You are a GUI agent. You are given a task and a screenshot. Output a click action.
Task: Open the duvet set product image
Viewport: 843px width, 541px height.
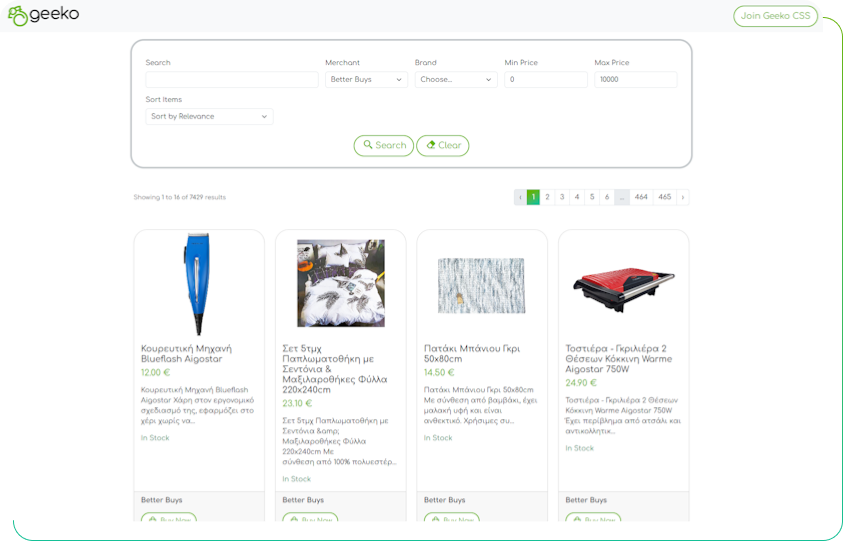[340, 284]
